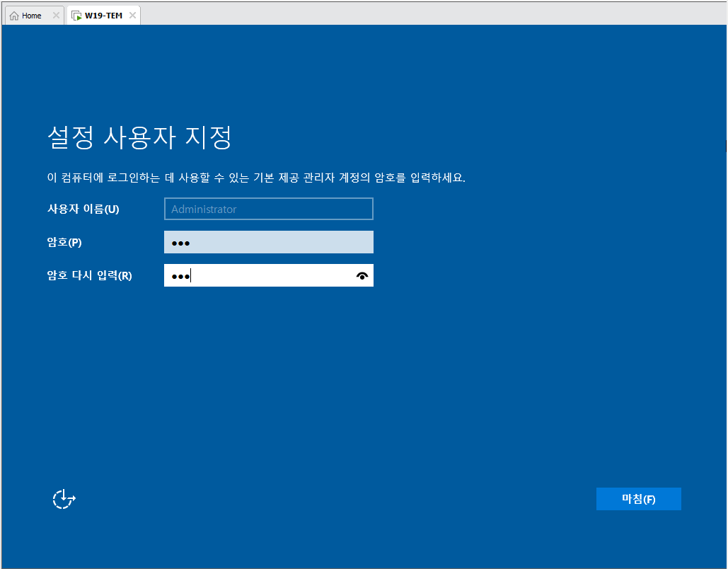Close the Home tab
Image resolution: width=728 pixels, height=569 pixels.
click(x=56, y=16)
